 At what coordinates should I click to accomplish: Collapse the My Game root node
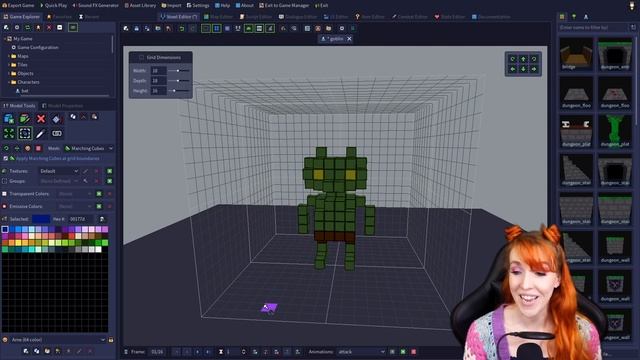tap(5, 39)
